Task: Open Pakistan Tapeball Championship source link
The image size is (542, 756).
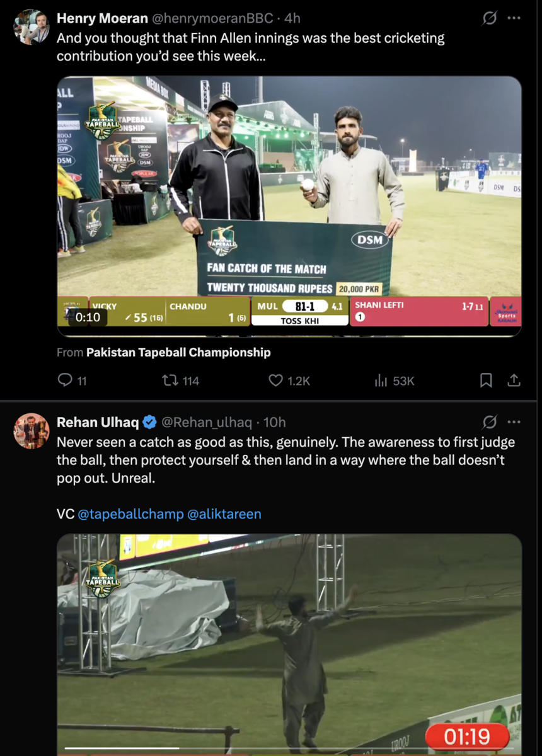Action: pos(178,352)
